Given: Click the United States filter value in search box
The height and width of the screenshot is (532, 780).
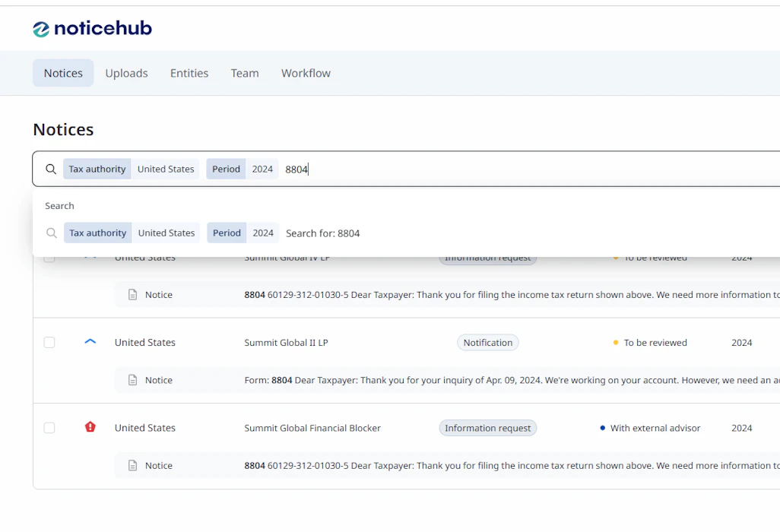Looking at the screenshot, I should 166,169.
